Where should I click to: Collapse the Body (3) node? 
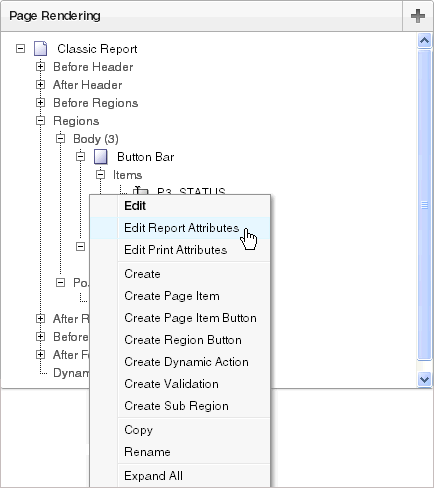coord(60,139)
